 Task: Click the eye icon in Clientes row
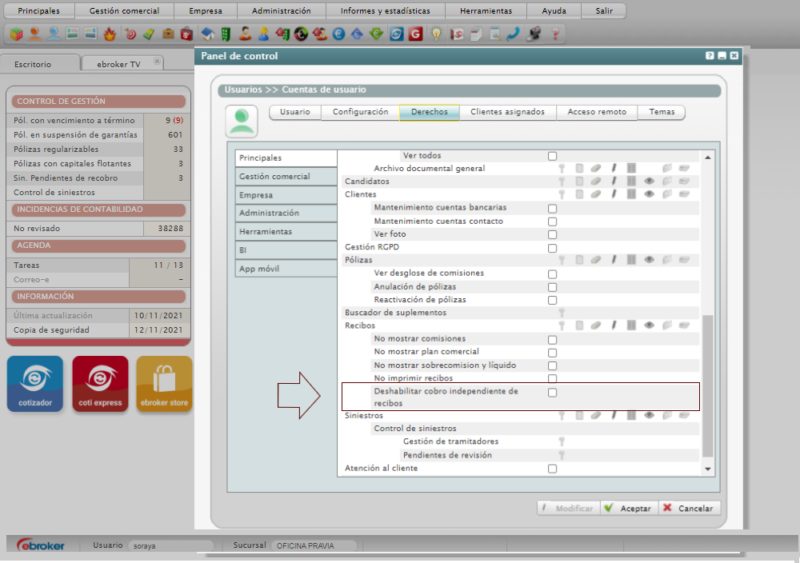(649, 195)
